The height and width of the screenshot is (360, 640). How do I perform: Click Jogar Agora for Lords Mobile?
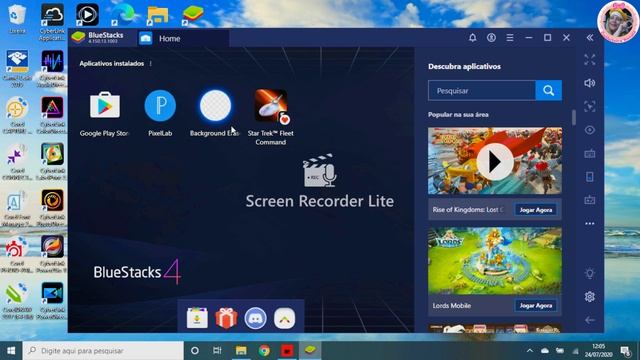pyautogui.click(x=536, y=306)
